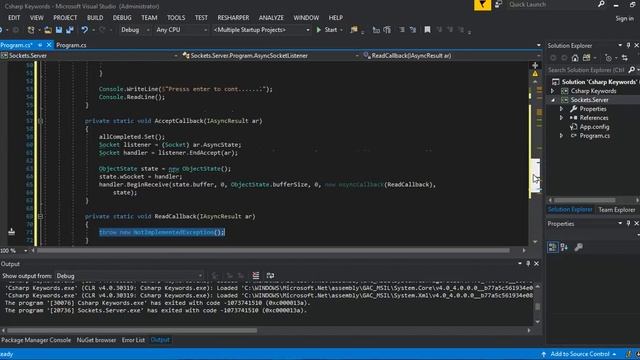
Task: Click the notifications flag icon
Action: [482, 5]
